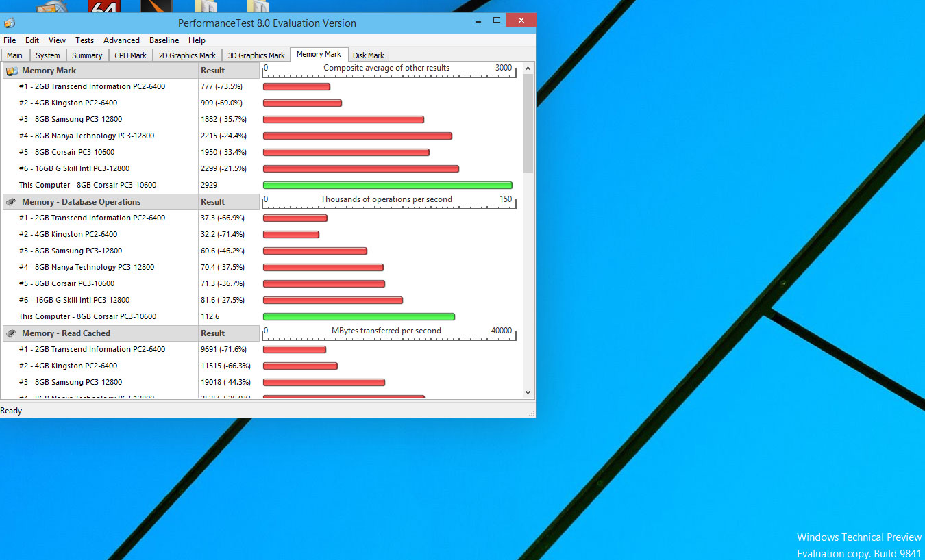
Task: Click the AIDA64 desktop icon
Action: 104,7
